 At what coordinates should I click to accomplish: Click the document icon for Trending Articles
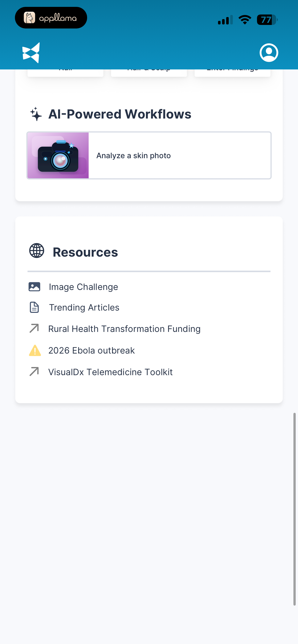[34, 307]
